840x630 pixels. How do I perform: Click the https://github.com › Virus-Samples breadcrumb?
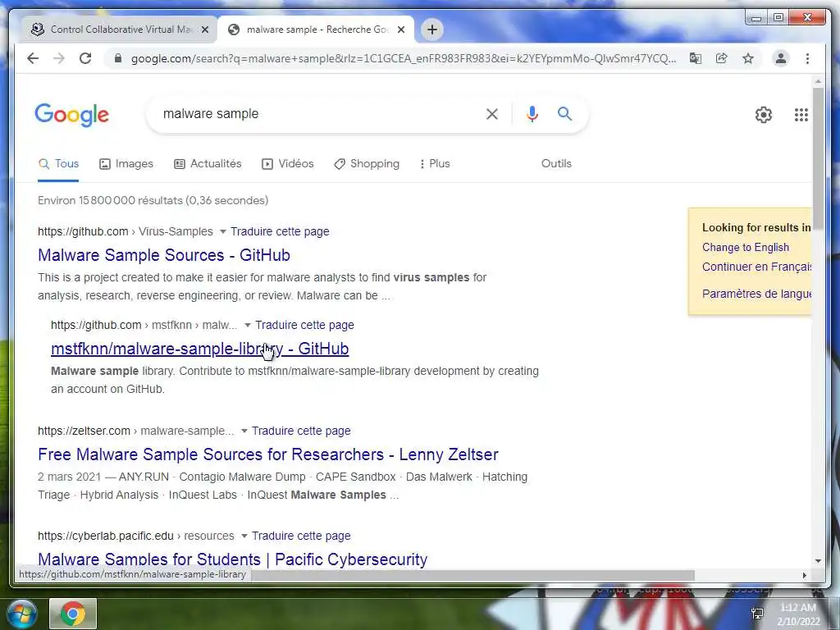pos(126,231)
